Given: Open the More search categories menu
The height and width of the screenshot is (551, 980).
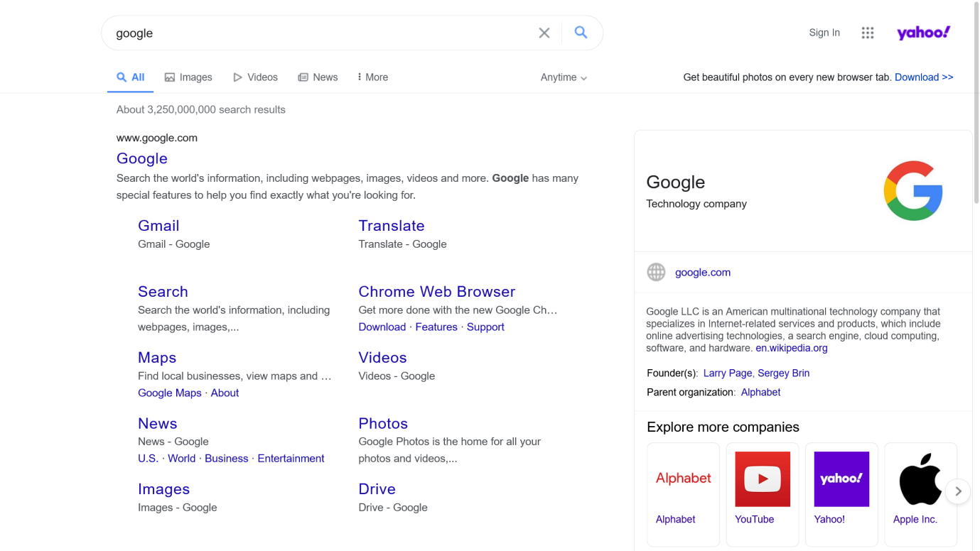Looking at the screenshot, I should (373, 77).
